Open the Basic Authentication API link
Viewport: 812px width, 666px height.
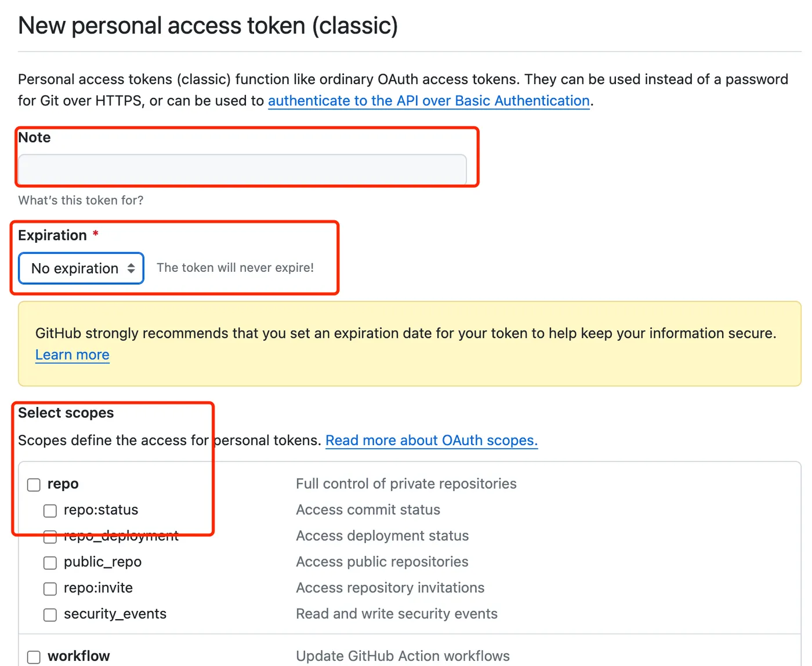(x=429, y=101)
